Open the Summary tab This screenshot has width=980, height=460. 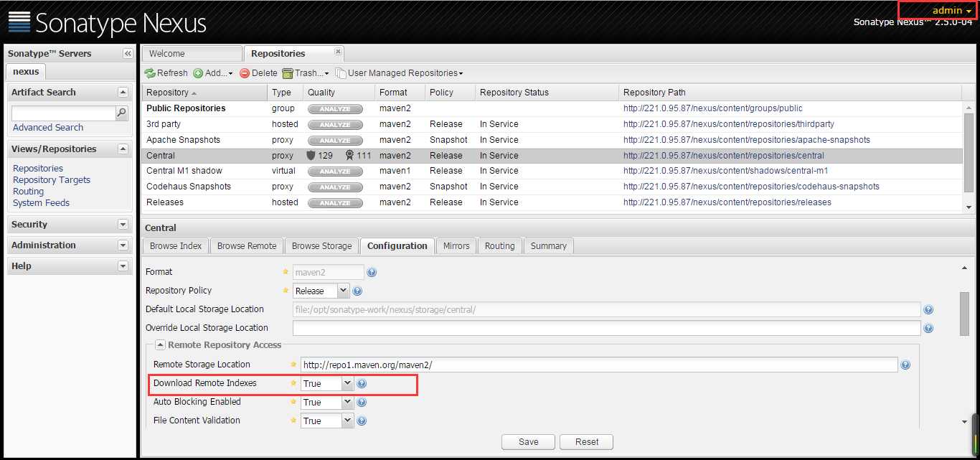[549, 246]
